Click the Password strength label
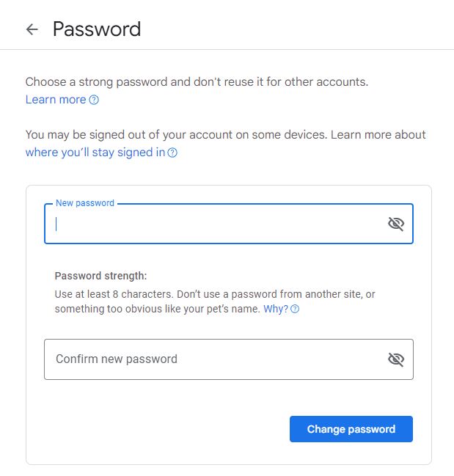 pyautogui.click(x=100, y=276)
